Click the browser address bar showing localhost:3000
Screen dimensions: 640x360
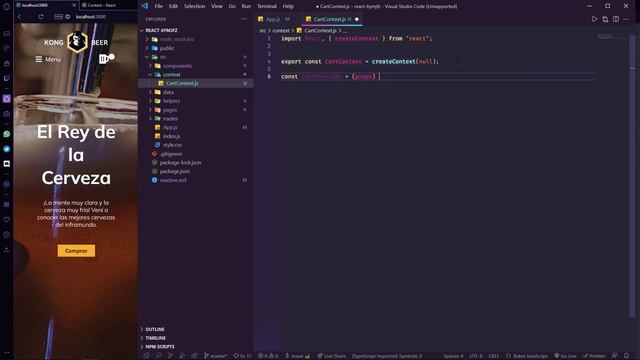91,17
